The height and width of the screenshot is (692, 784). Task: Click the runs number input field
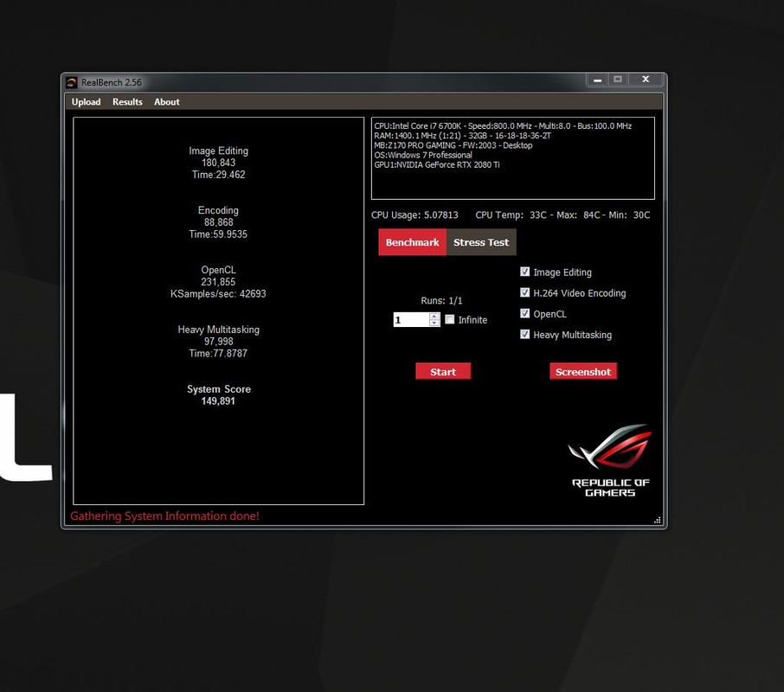(412, 320)
